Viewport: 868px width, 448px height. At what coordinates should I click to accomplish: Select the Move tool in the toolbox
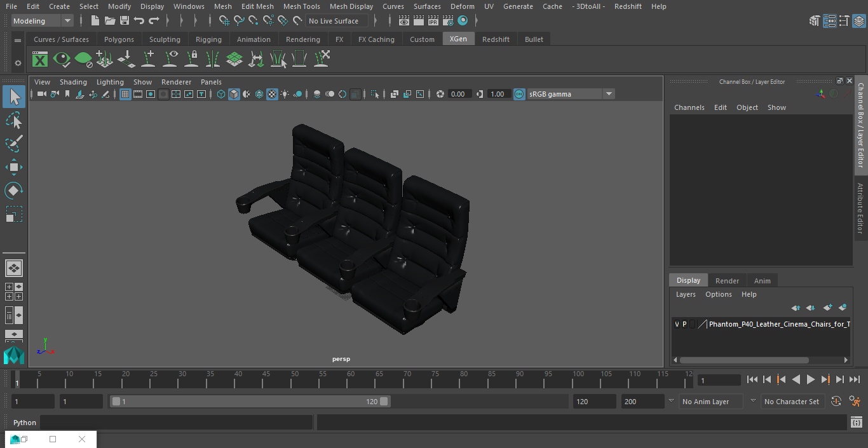click(x=13, y=168)
